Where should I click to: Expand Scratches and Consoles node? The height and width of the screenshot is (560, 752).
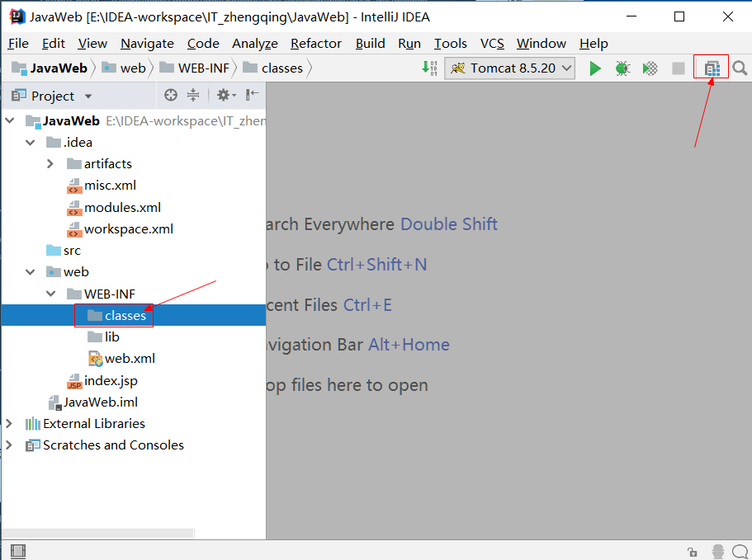coord(9,445)
